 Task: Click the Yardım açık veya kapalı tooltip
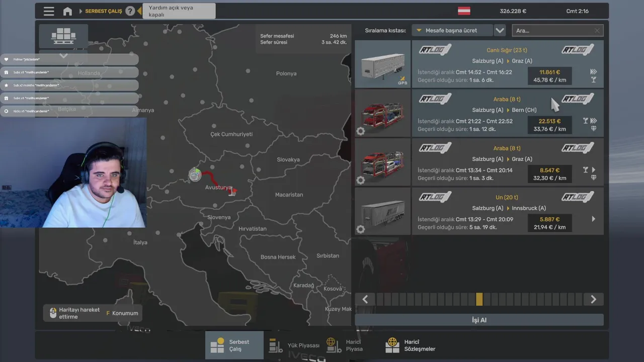(x=180, y=11)
